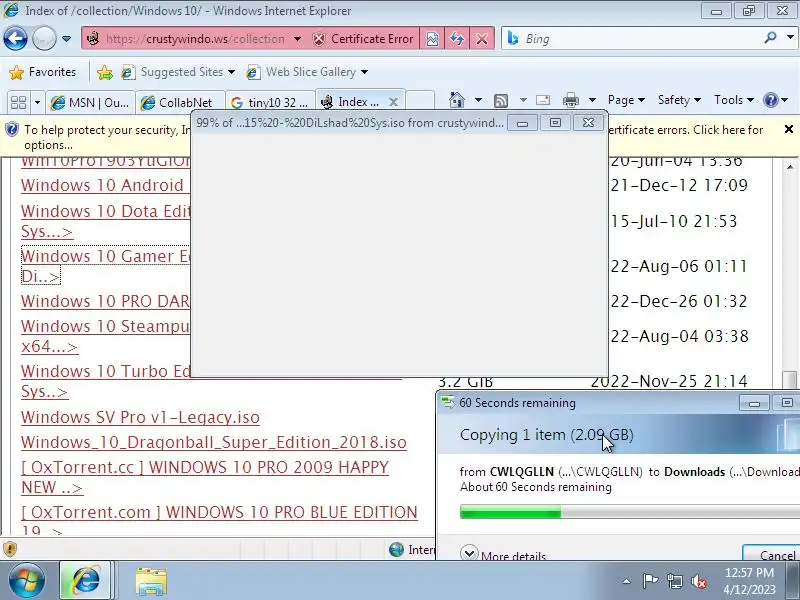Open Windows_10_Dragonball_Super_Edition_2018.iso link
800x600 pixels.
pyautogui.click(x=214, y=442)
